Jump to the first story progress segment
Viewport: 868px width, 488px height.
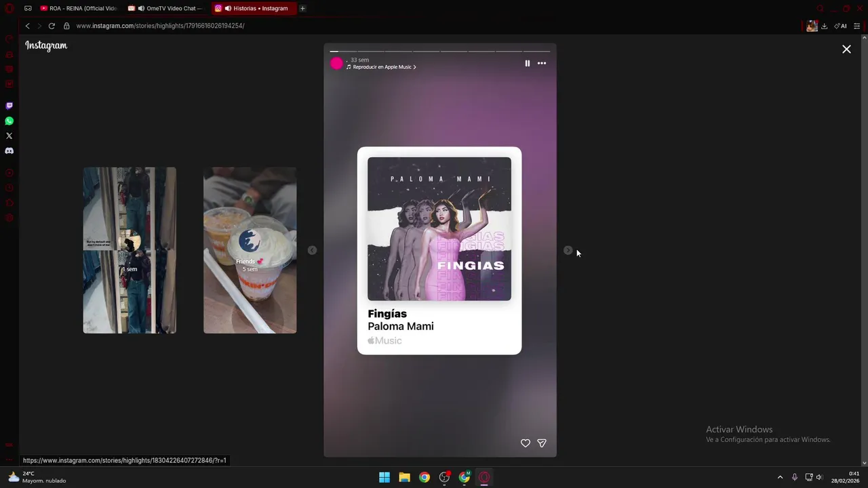pyautogui.click(x=343, y=51)
